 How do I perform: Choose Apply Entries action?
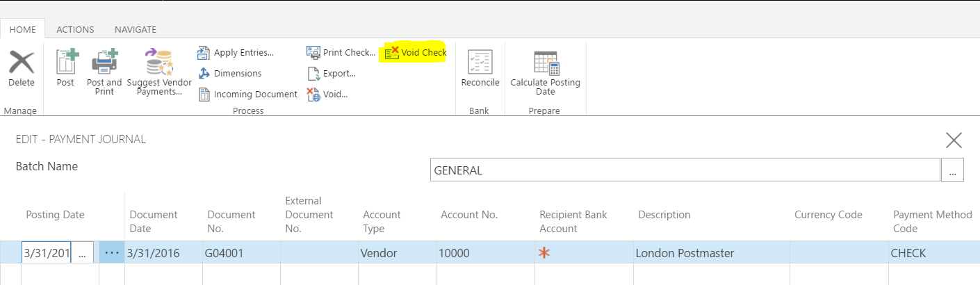click(x=236, y=53)
